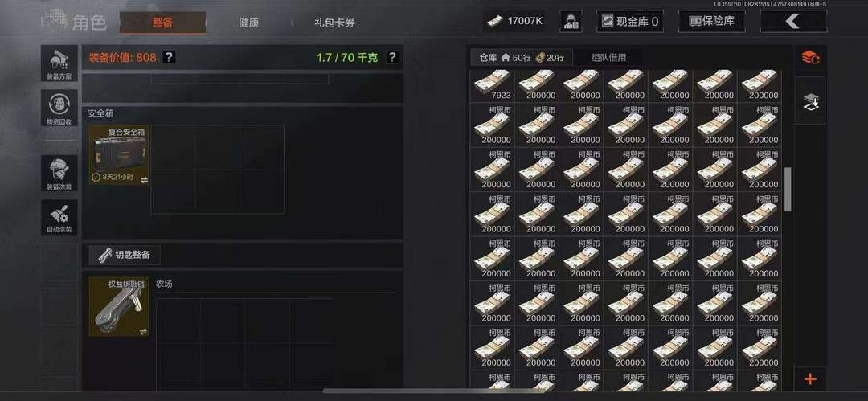Click the 钥匙整备 button
This screenshot has width=868, height=401.
point(125,256)
